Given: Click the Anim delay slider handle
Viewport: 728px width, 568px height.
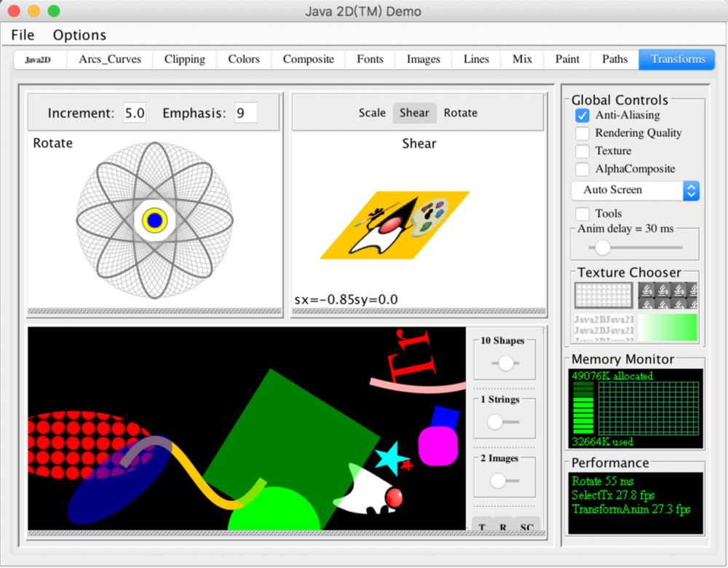Looking at the screenshot, I should [x=603, y=248].
